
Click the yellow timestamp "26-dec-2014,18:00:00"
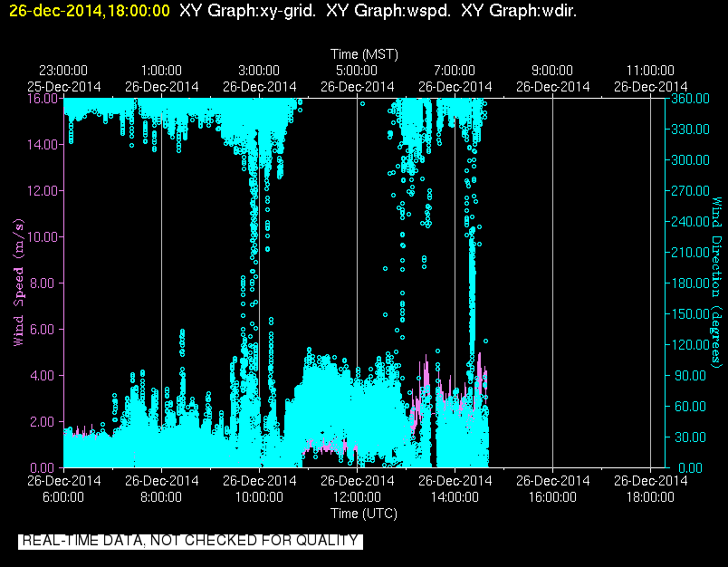90,10
